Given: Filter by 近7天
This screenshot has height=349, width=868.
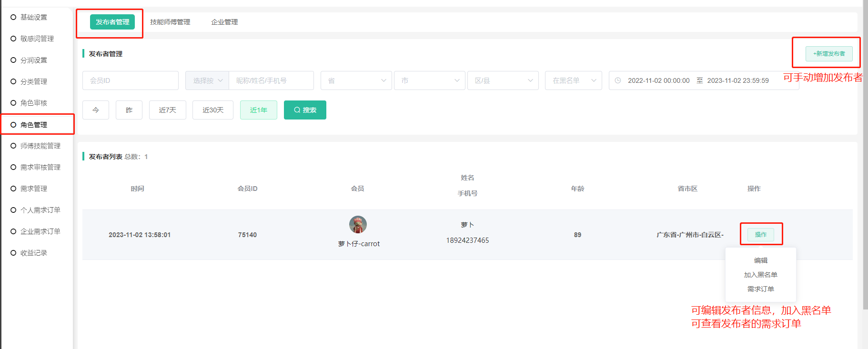Looking at the screenshot, I should (x=168, y=110).
